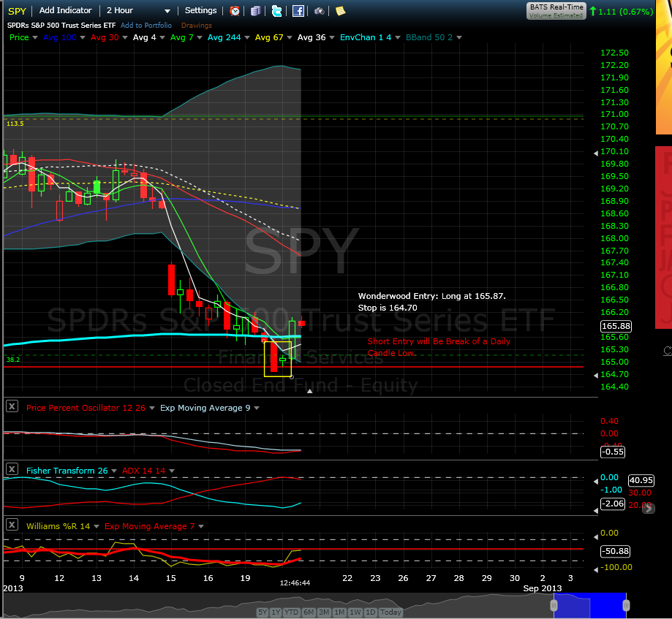This screenshot has height=619, width=672.
Task: Click the -50.88 Williams value label
Action: point(616,551)
